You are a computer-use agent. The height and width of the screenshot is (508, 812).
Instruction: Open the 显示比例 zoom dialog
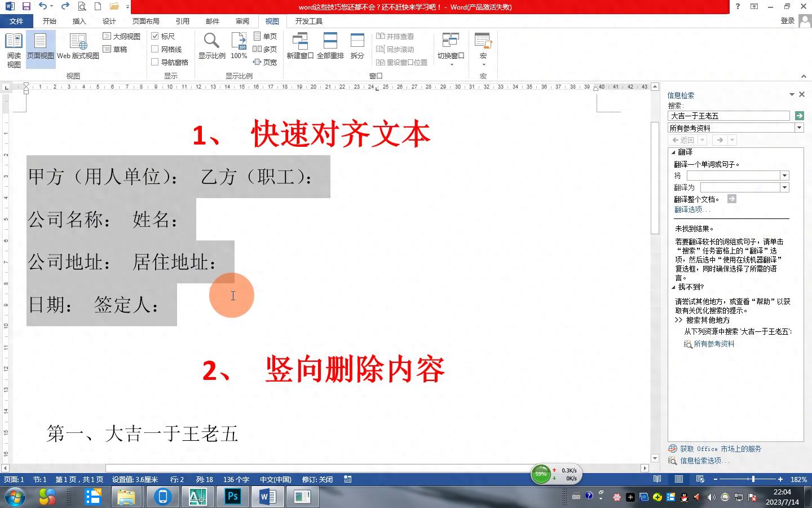click(x=211, y=46)
